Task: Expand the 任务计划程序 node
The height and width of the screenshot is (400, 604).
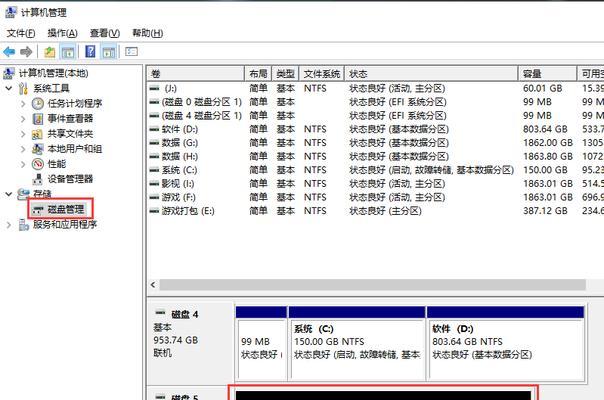Action: 23,104
